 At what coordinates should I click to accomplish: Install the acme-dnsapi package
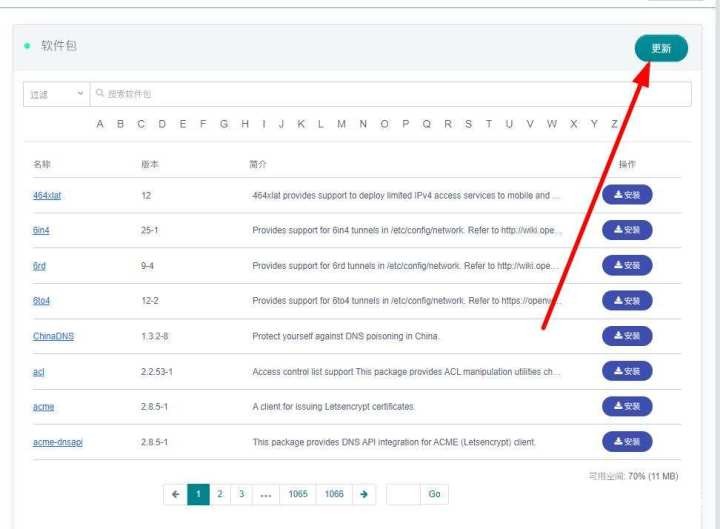[627, 441]
